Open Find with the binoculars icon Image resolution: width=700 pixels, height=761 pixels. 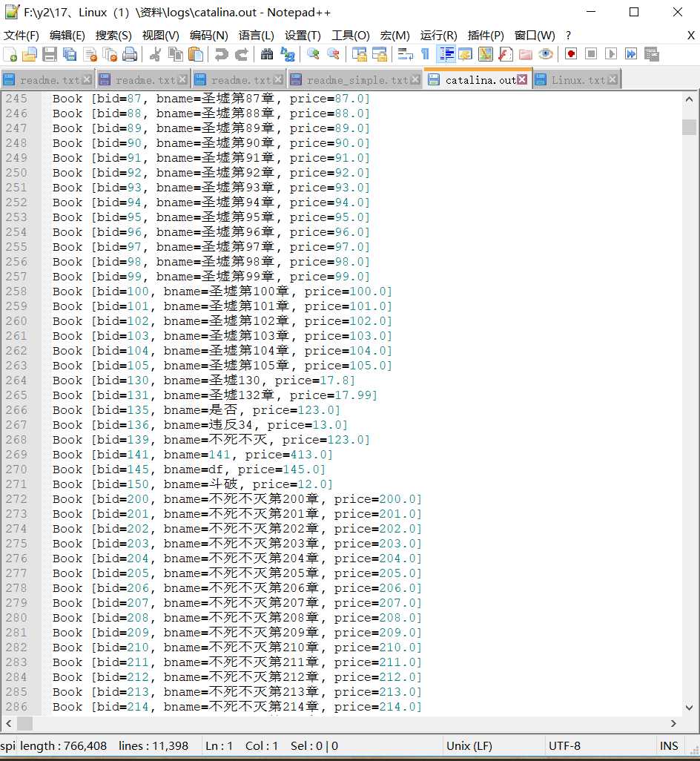[x=267, y=54]
